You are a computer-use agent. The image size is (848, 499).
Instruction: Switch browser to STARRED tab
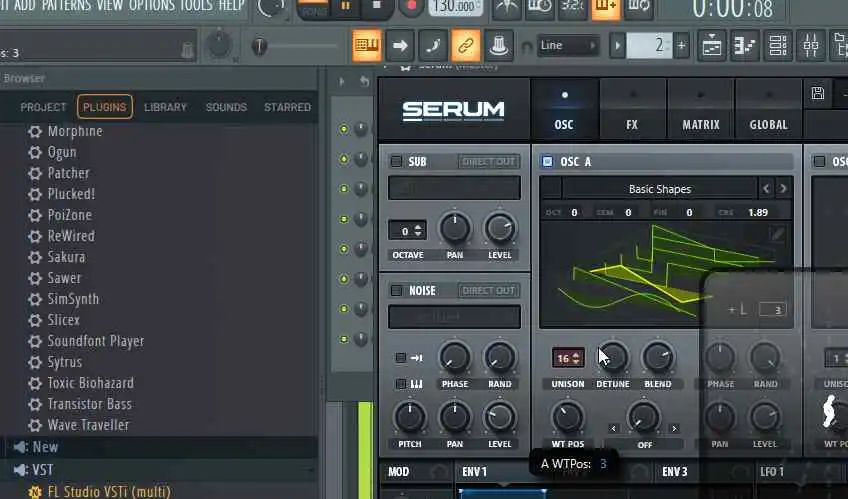[287, 107]
